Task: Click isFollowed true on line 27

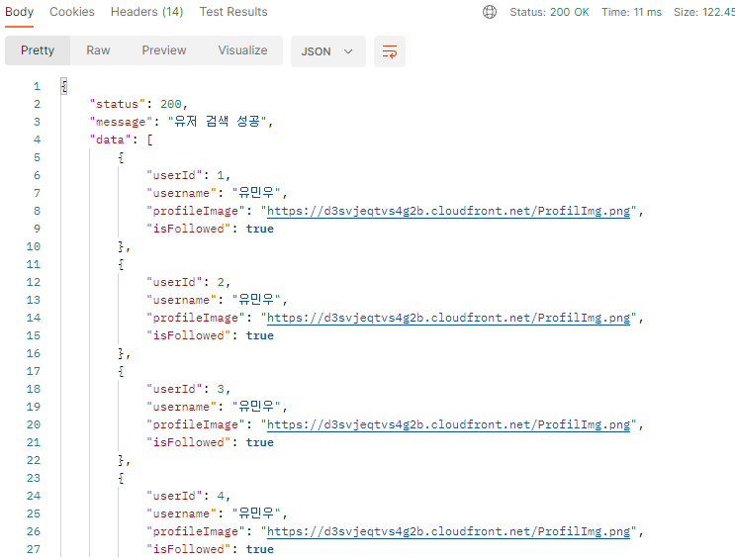Action: point(210,550)
